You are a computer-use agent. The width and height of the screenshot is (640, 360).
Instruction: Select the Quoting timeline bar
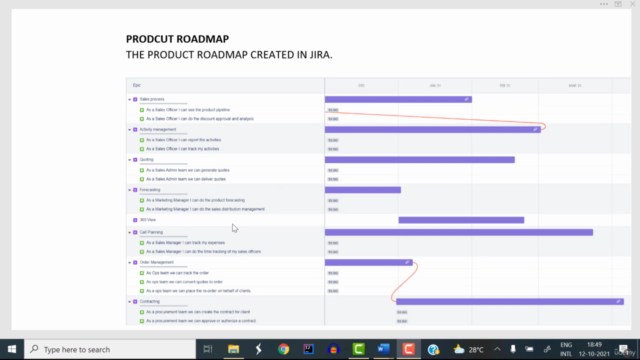click(420, 160)
